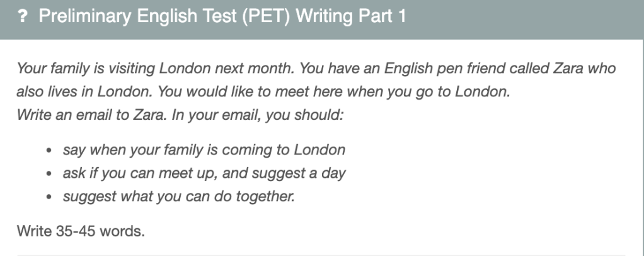Click the bullet "say when your family is coming"
644x256 pixels.
pos(204,150)
